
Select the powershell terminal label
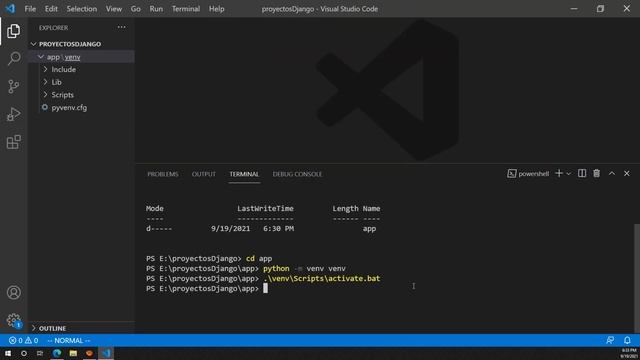pos(528,173)
